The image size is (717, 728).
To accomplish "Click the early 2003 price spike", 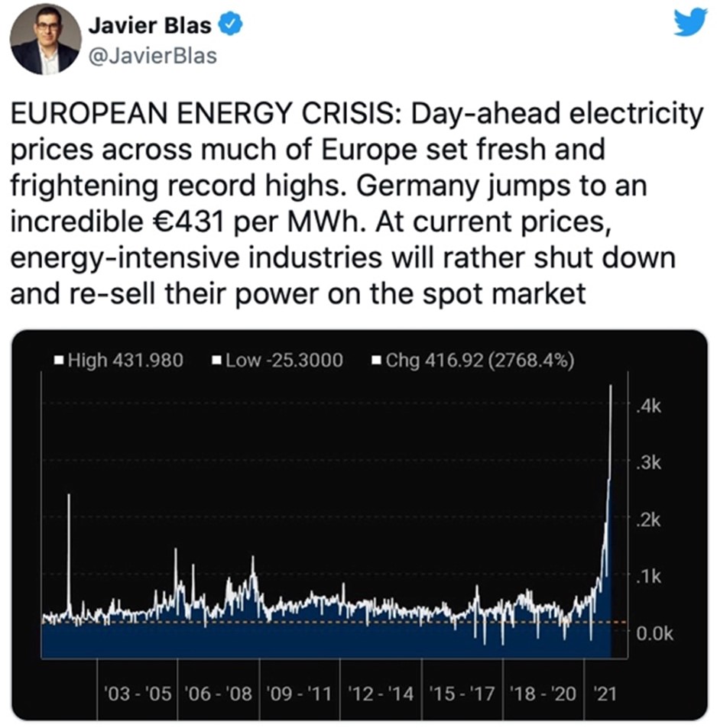I will (68, 497).
